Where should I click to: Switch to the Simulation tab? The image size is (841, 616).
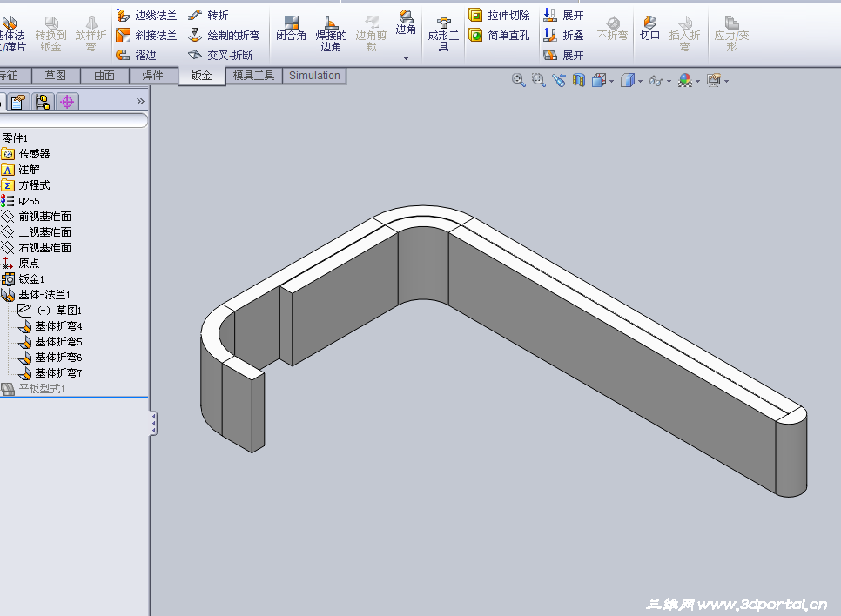[x=314, y=76]
